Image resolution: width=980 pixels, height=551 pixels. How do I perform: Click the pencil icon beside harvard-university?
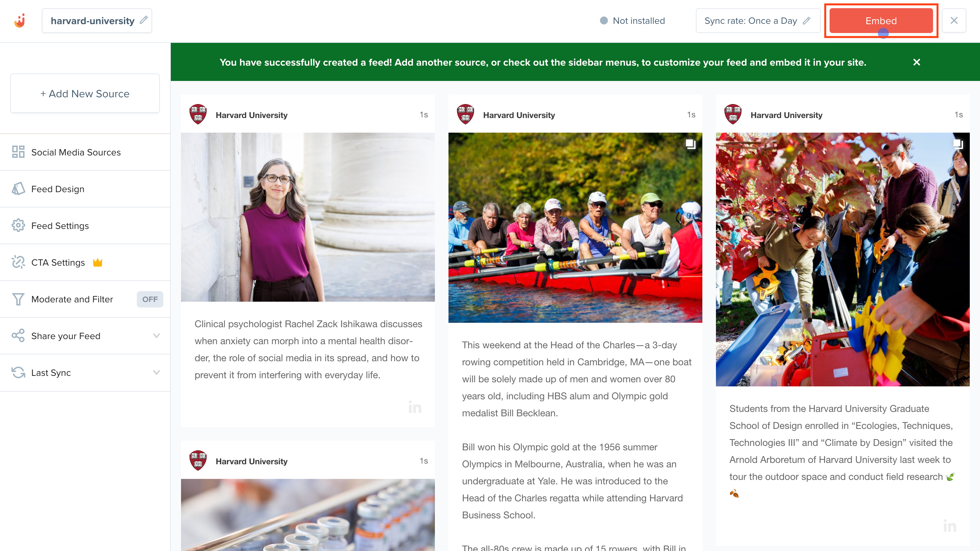point(143,20)
